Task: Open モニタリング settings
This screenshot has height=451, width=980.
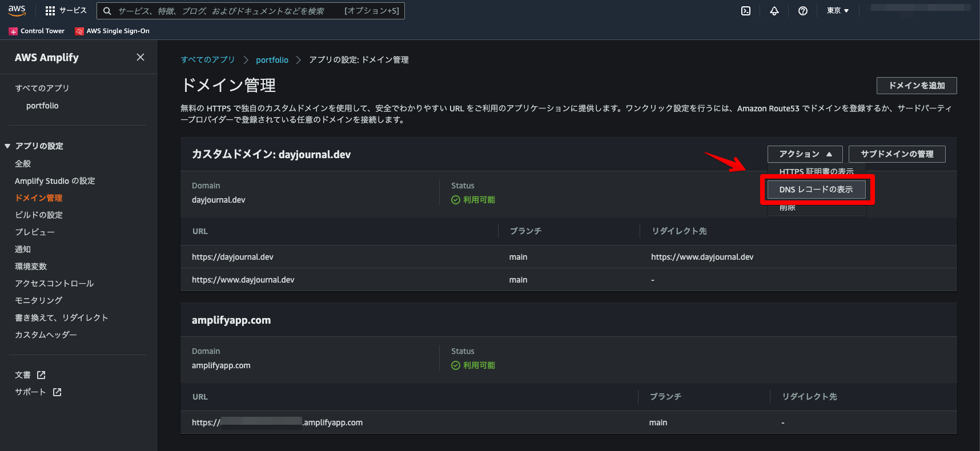Action: [39, 300]
